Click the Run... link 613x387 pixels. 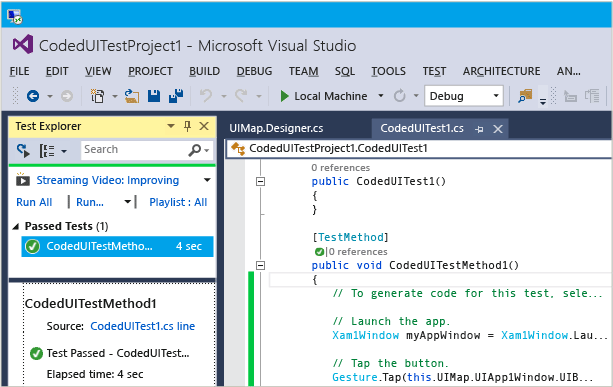[90, 202]
